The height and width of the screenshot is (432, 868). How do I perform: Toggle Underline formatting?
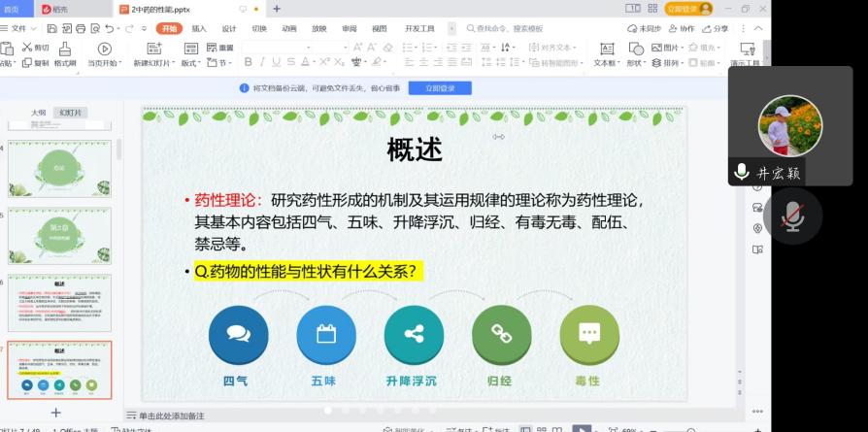click(276, 62)
